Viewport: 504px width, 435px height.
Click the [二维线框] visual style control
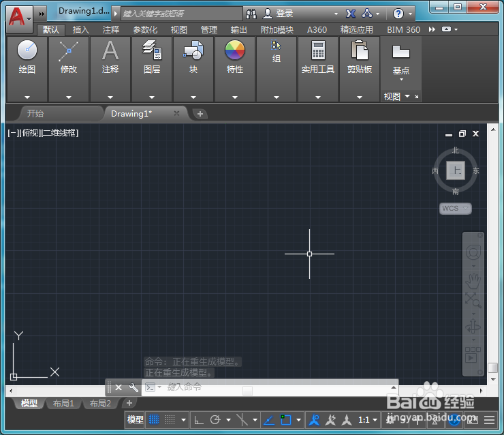61,133
